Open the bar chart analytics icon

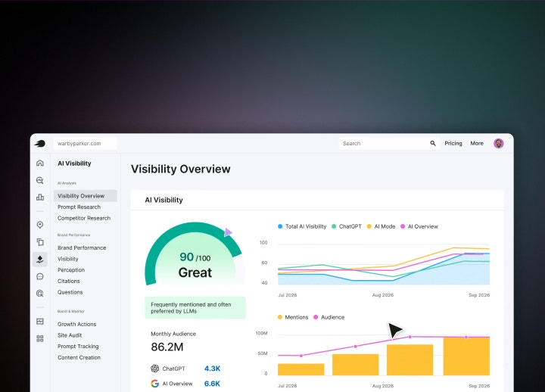tap(40, 198)
